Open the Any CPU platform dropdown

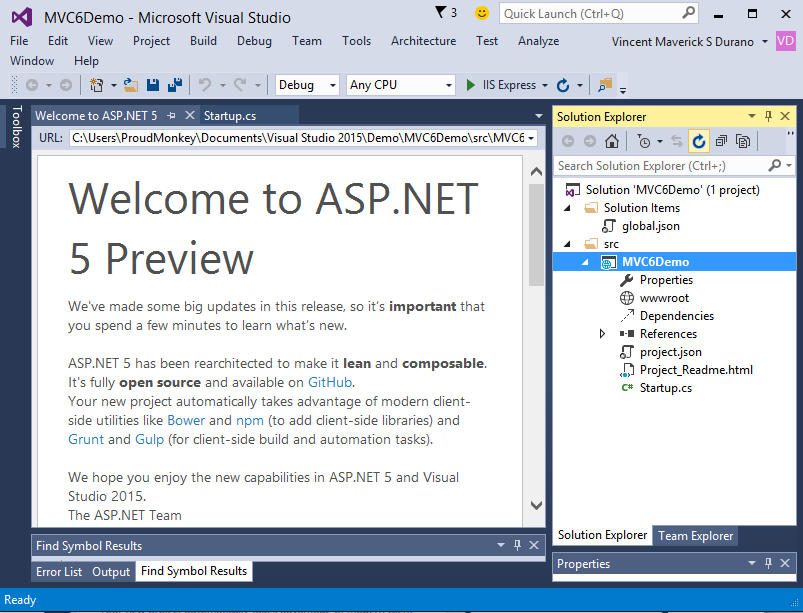click(x=449, y=85)
